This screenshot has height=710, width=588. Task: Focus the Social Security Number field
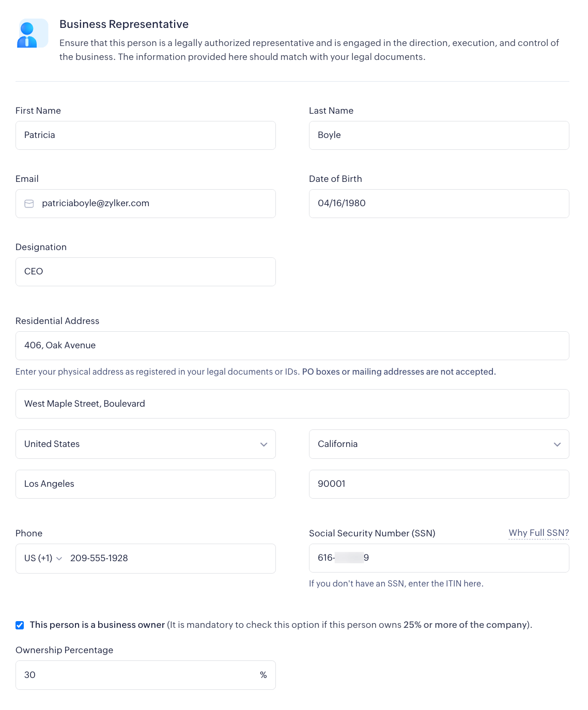coord(439,558)
